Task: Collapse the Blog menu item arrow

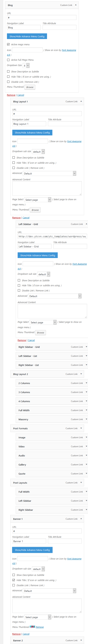Action: point(76,5)
